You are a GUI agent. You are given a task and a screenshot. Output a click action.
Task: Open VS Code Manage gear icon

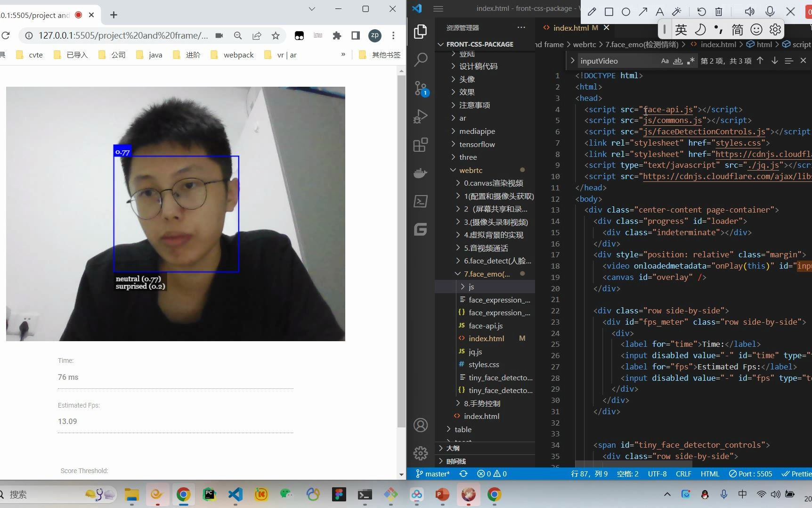[420, 453]
